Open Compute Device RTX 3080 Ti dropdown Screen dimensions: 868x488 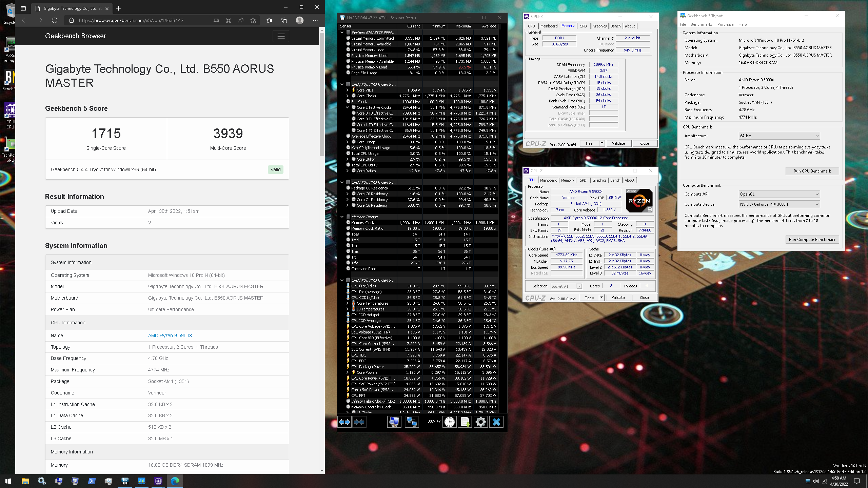(x=779, y=204)
